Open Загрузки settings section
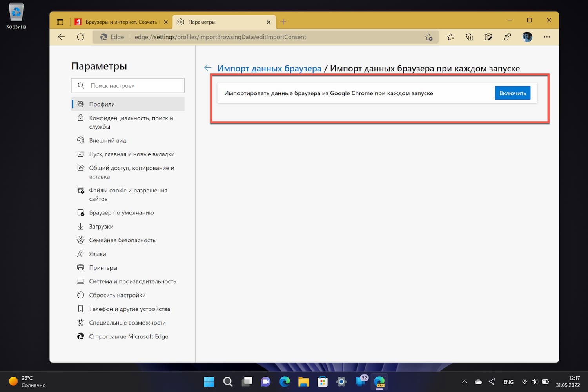Viewport: 588px width, 392px height. (x=128, y=226)
